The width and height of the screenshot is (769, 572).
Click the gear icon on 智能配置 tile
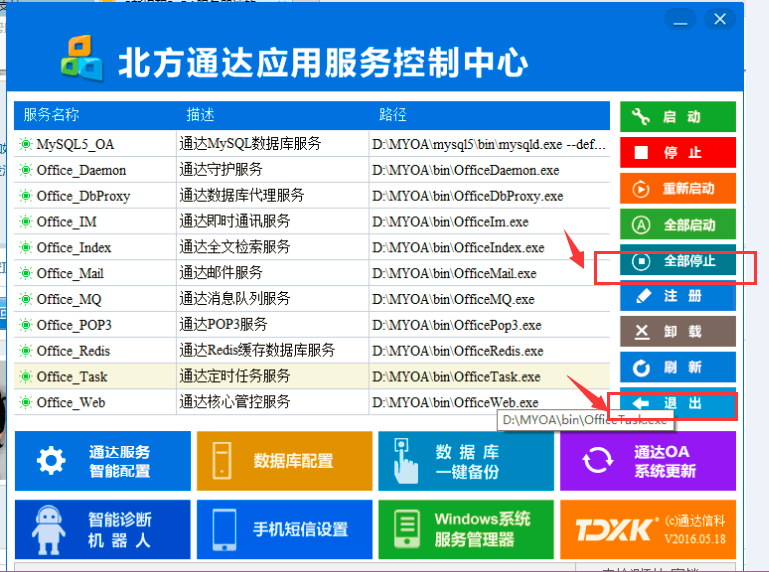51,461
